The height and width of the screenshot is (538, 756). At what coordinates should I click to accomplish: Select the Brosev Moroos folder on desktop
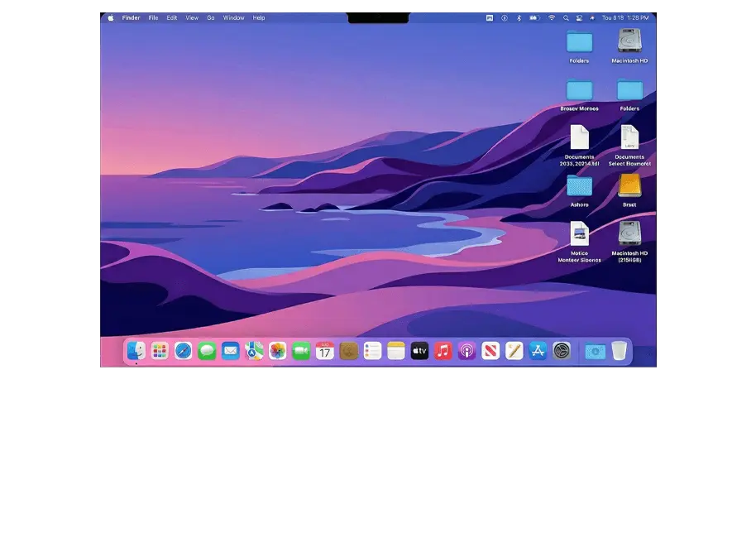(x=579, y=91)
